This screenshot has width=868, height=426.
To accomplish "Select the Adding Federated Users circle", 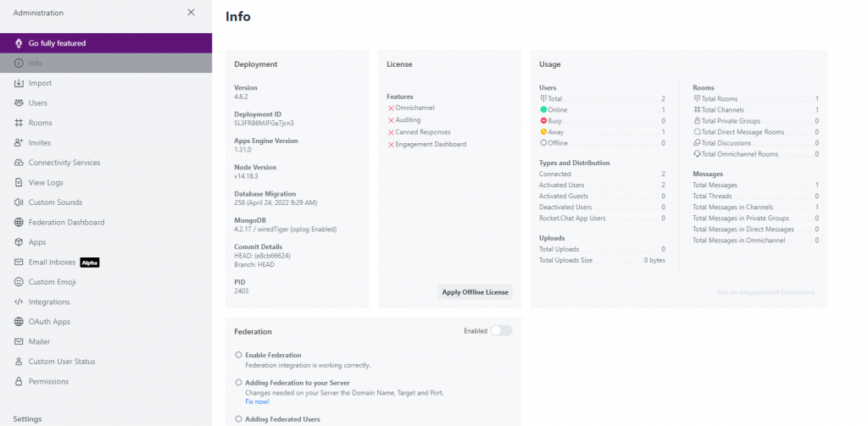I will coord(239,419).
